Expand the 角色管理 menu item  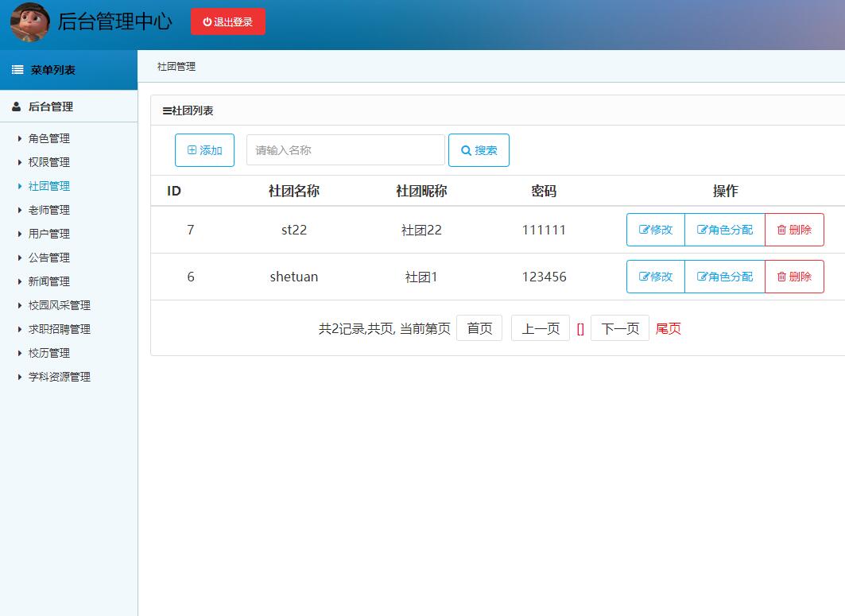(x=48, y=138)
